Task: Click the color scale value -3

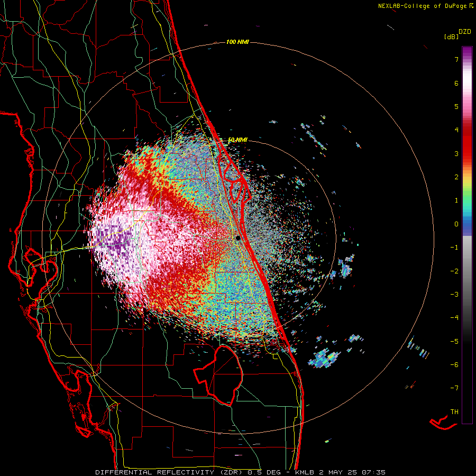Action: 454,294
